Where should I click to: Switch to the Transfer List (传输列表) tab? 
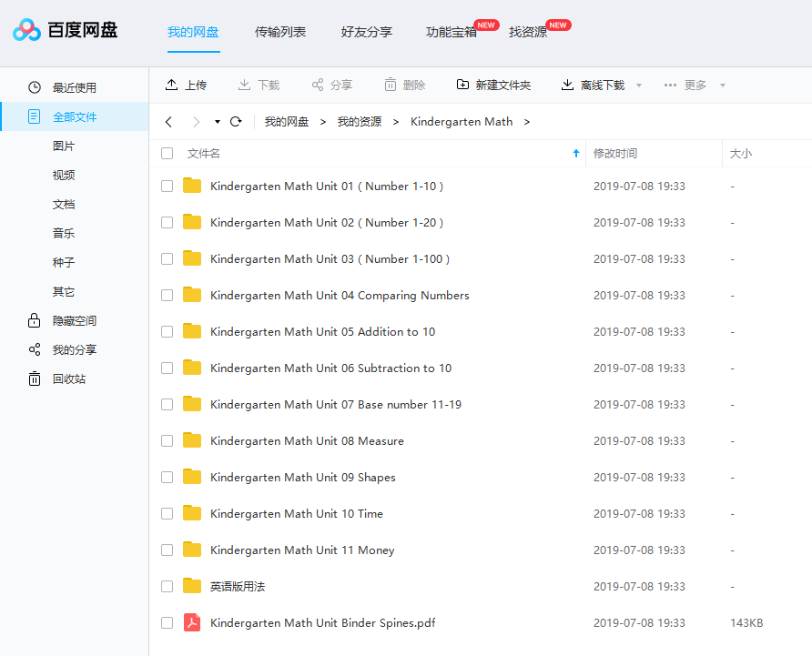click(x=280, y=32)
